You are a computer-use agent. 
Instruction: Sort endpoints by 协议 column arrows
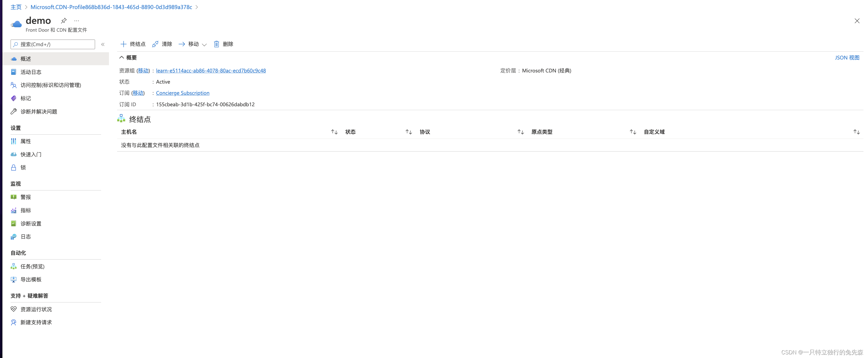click(520, 132)
